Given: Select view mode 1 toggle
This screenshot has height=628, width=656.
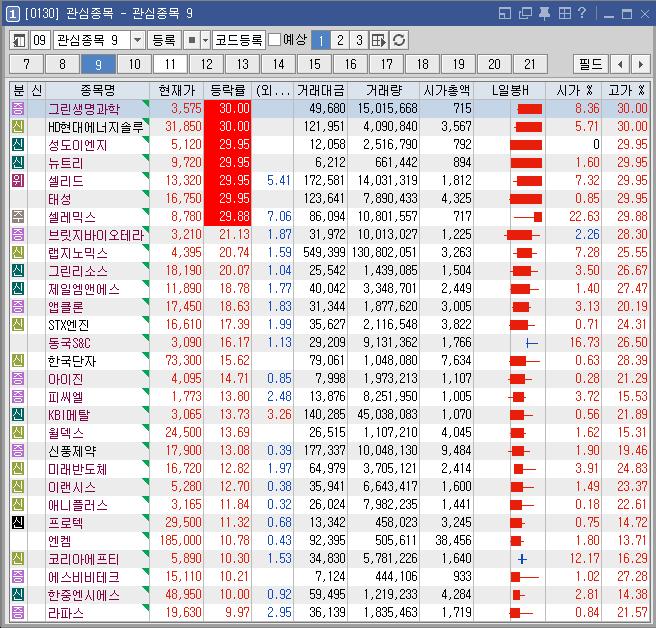Looking at the screenshot, I should click(321, 40).
